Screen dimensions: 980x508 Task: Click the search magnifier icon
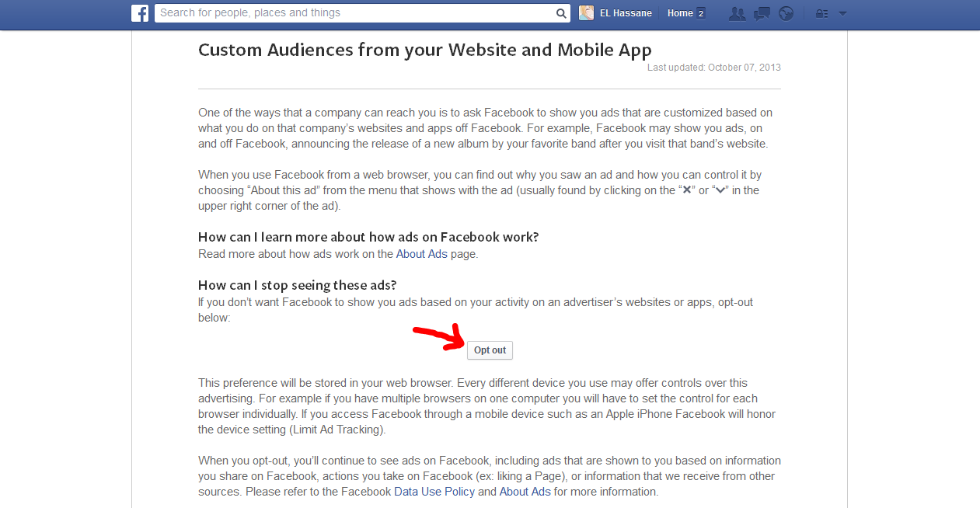[x=562, y=13]
